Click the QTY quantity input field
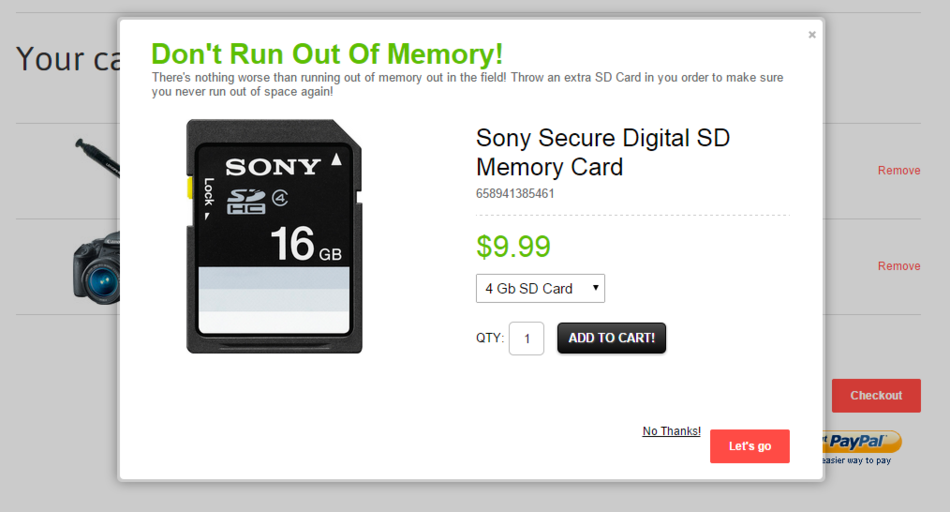Viewport: 950px width, 512px height. 526,338
